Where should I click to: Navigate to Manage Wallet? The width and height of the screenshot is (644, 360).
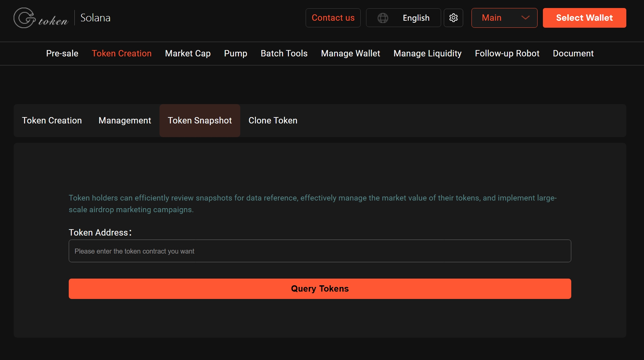point(350,53)
